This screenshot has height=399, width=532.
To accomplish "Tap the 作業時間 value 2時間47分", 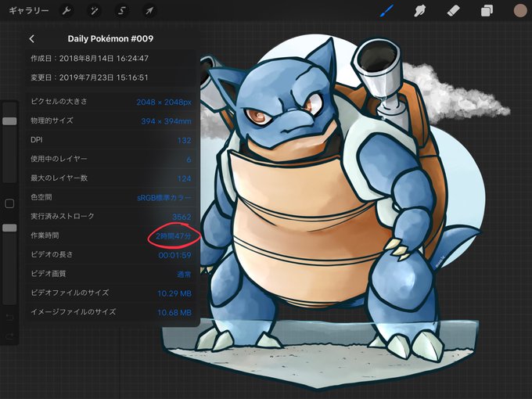I will 174,235.
